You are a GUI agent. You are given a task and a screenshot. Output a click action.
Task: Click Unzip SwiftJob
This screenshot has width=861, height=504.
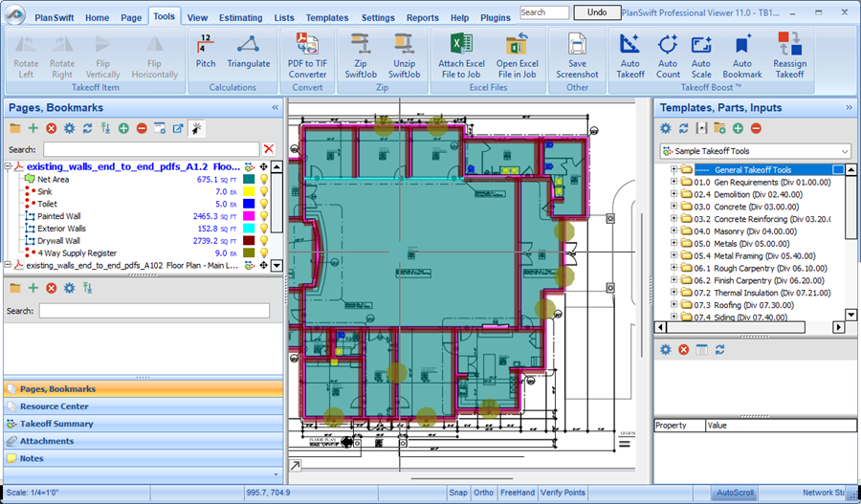(404, 55)
